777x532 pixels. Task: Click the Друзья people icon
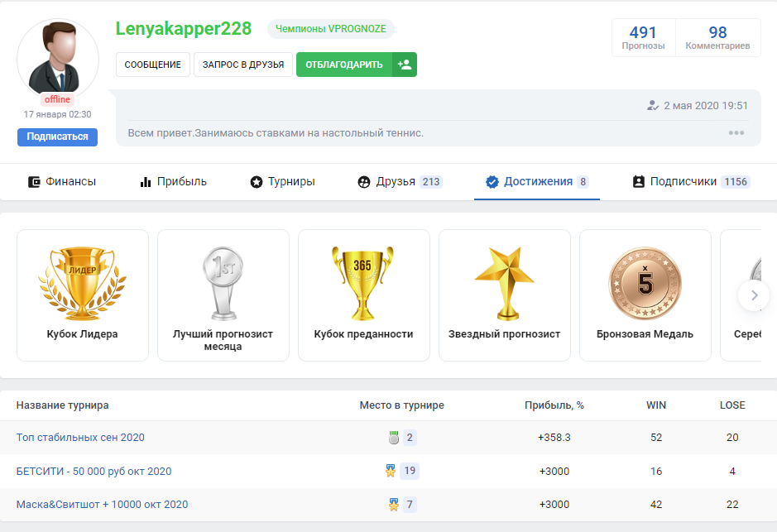pyautogui.click(x=365, y=181)
